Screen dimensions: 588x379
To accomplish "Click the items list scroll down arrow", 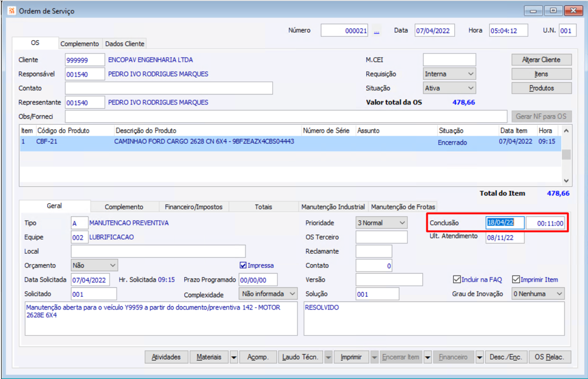I will pos(566,180).
